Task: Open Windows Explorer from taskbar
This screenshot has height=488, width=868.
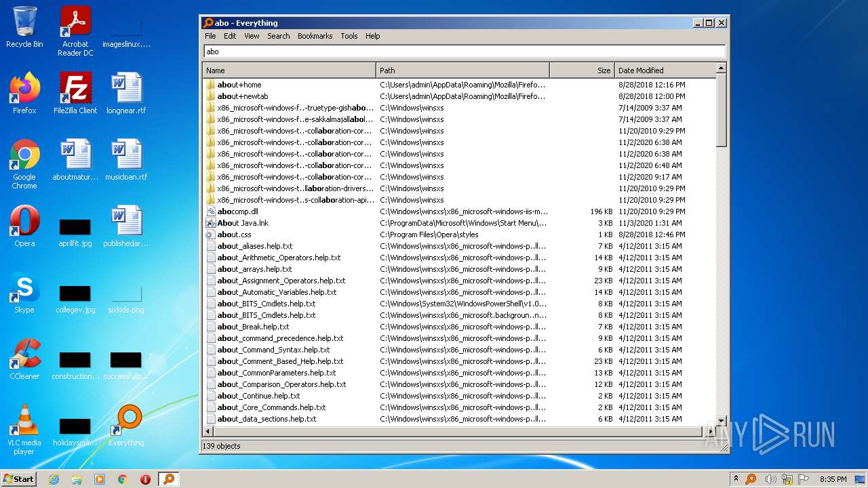Action: 77,479
